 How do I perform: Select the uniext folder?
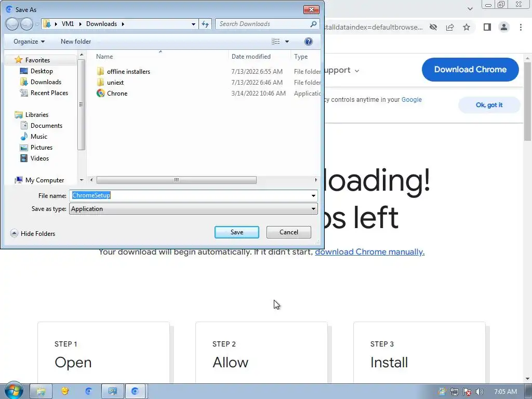(115, 83)
